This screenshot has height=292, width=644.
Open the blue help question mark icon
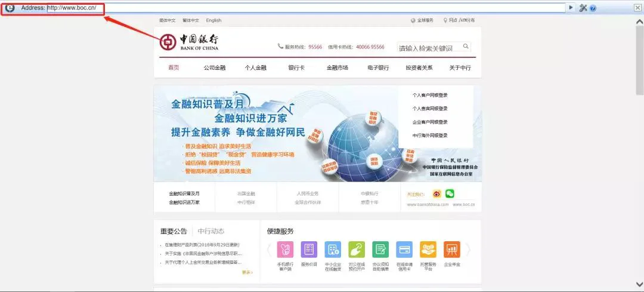click(x=593, y=8)
